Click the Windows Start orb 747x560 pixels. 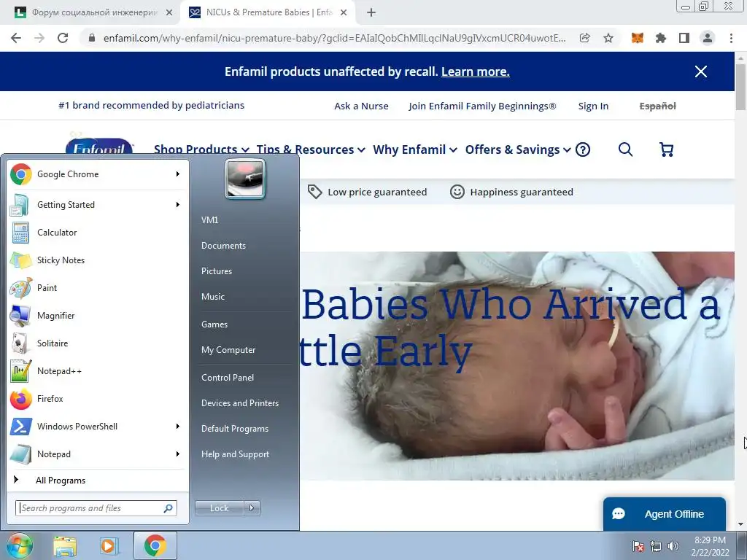[x=19, y=545]
